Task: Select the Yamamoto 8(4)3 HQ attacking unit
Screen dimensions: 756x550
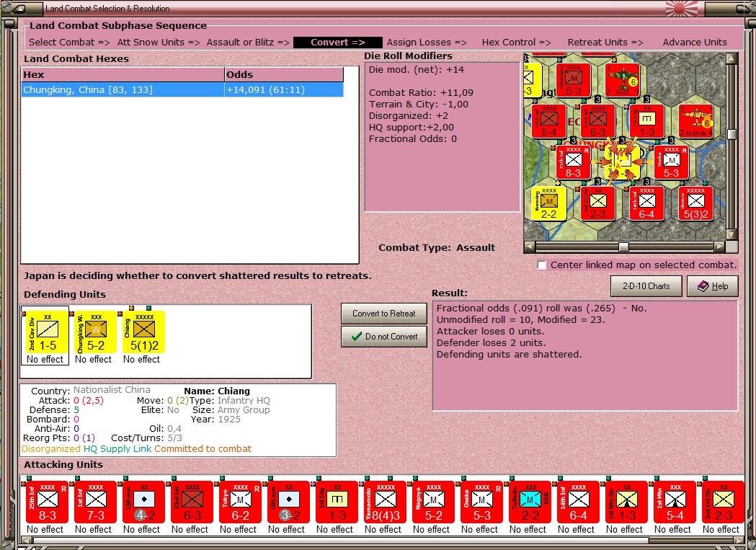Action: pos(385,502)
